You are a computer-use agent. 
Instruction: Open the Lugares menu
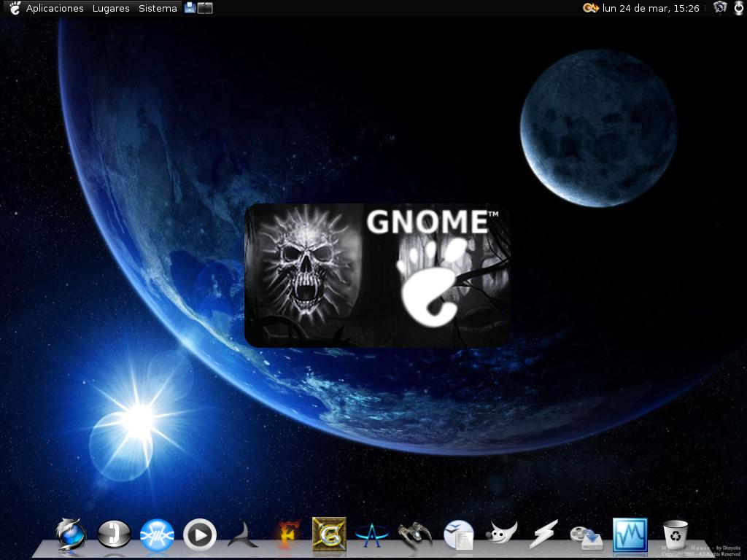pos(111,8)
